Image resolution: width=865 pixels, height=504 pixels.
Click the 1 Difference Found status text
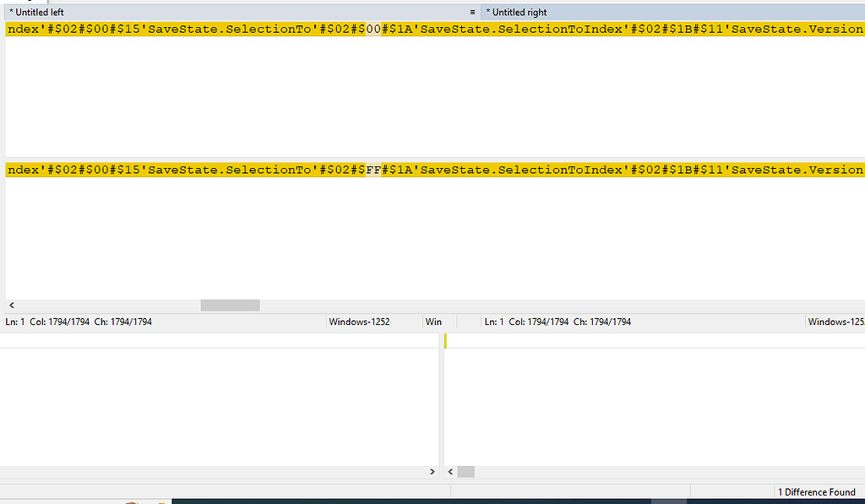click(x=816, y=491)
